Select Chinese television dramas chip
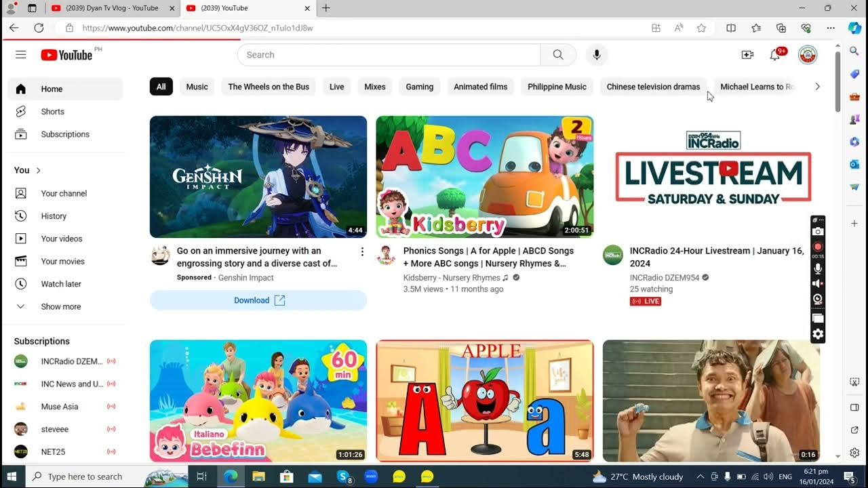Viewport: 868px width, 488px height. 653,87
